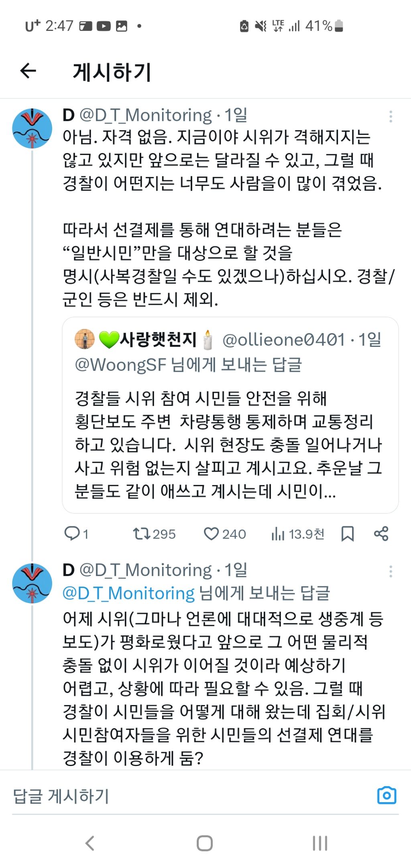Open more options for the second tweet
411x868 pixels.
tap(390, 571)
